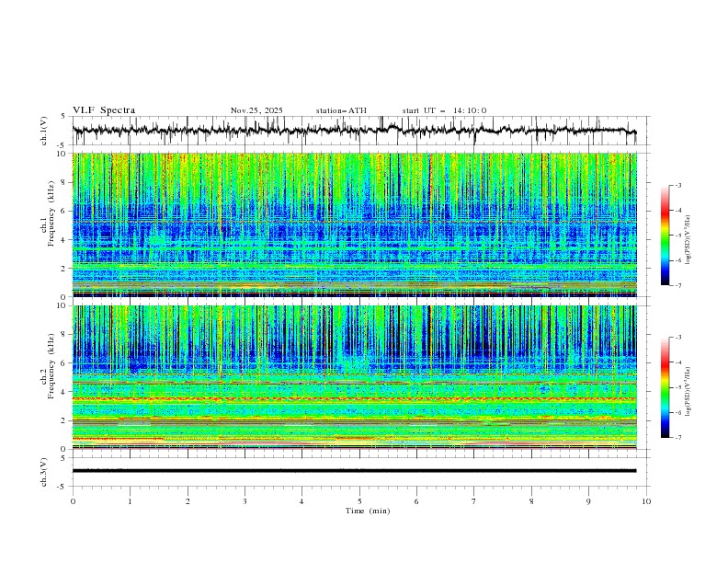Click the lower color bar's log(PSD) label
Viewport: 728px width, 563px height.
click(x=688, y=391)
